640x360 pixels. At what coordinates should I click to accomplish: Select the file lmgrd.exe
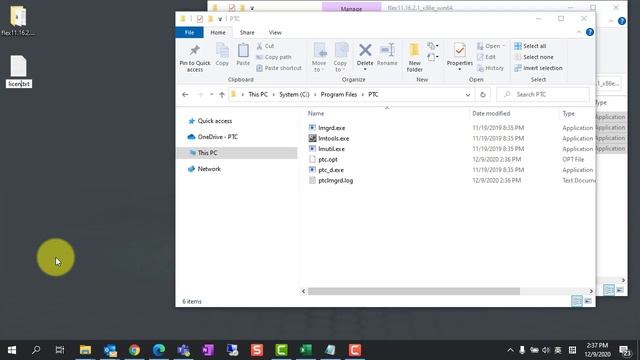point(331,128)
